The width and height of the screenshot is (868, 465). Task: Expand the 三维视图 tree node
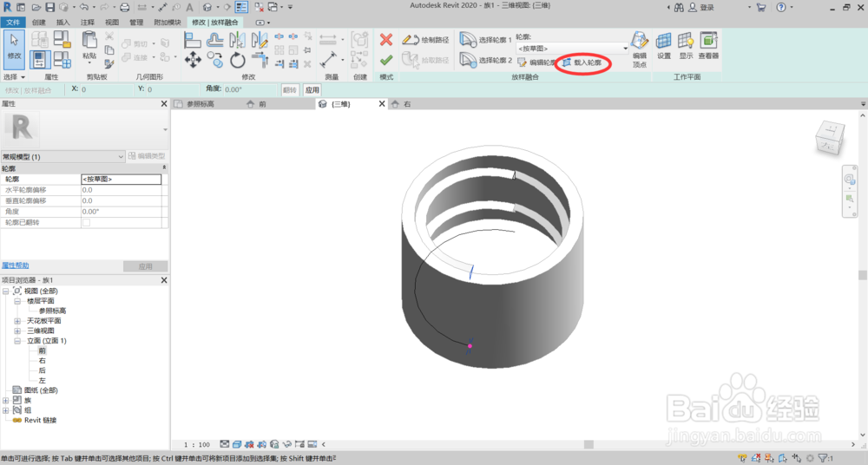(17, 331)
